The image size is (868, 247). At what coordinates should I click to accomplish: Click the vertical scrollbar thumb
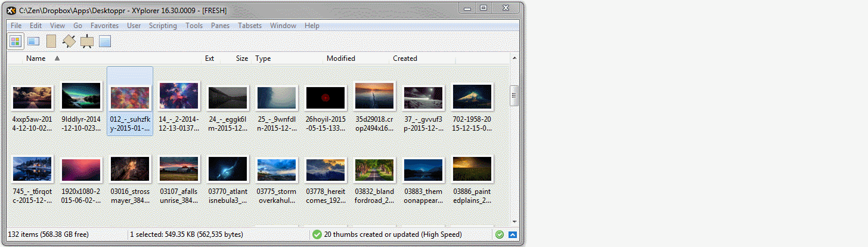514,95
